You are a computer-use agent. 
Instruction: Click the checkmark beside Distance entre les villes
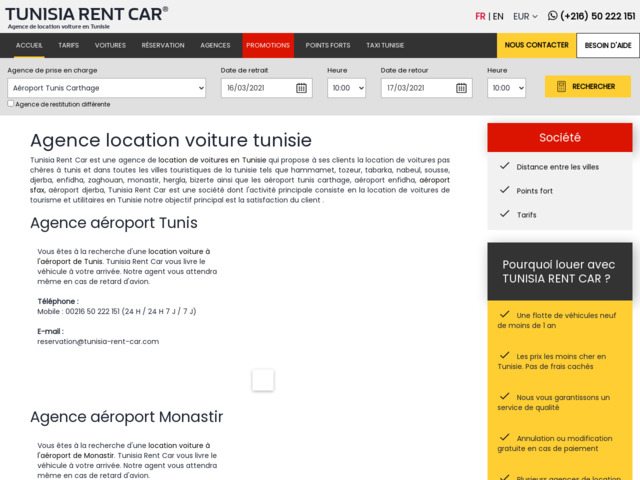[x=504, y=166]
